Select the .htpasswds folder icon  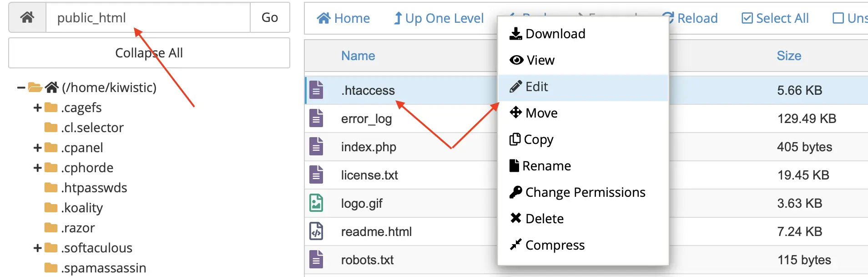(51, 188)
